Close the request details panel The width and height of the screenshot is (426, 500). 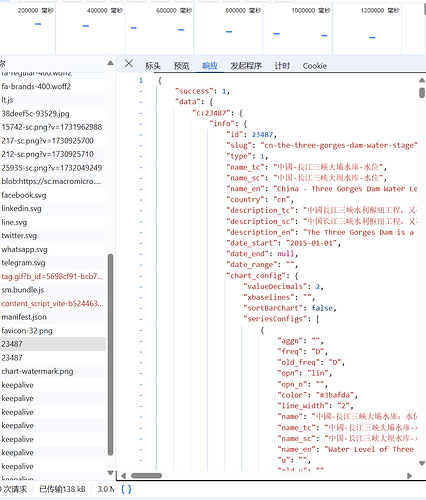(x=129, y=63)
